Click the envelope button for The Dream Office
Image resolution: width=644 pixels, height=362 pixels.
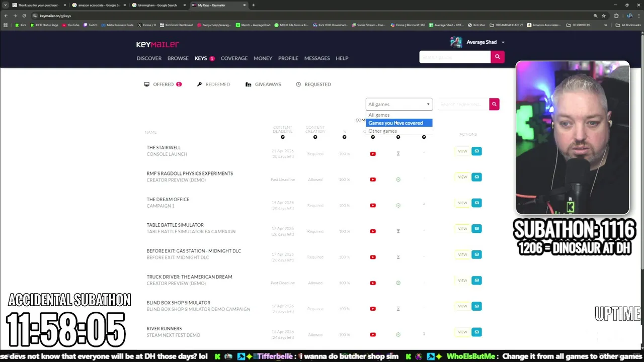tap(476, 203)
